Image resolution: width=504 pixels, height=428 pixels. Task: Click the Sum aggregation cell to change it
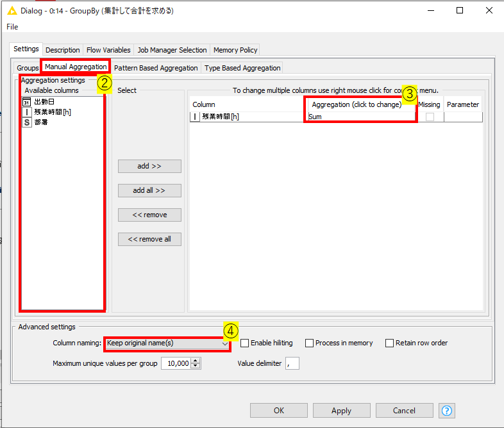360,117
